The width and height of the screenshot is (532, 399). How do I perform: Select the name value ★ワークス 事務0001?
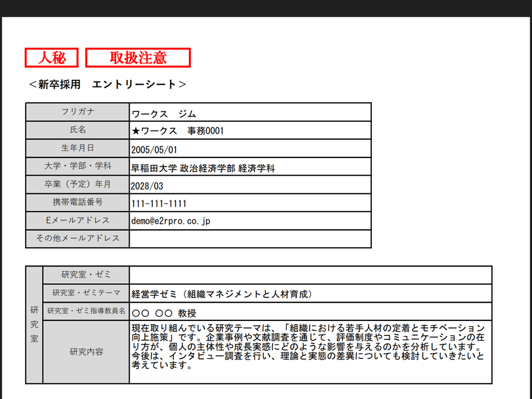point(177,131)
